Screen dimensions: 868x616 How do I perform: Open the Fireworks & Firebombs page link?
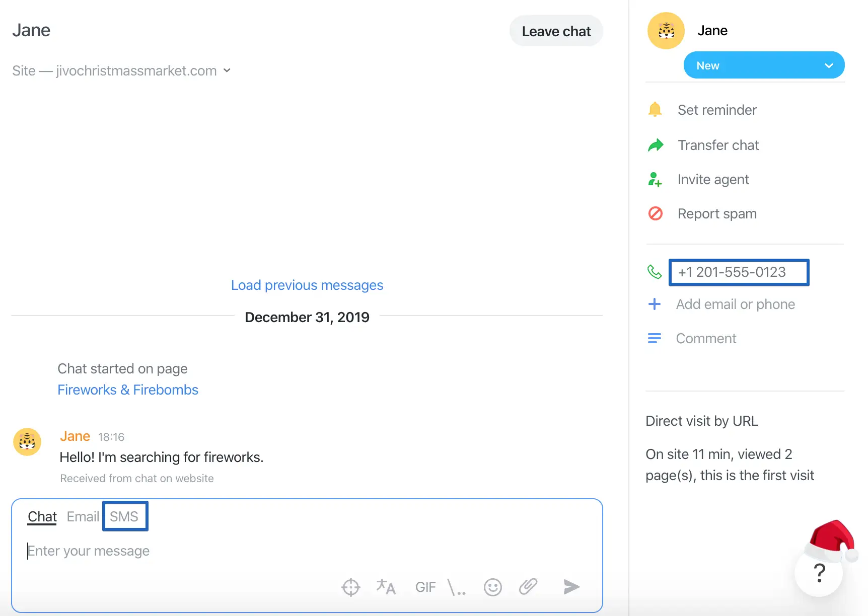pos(128,390)
